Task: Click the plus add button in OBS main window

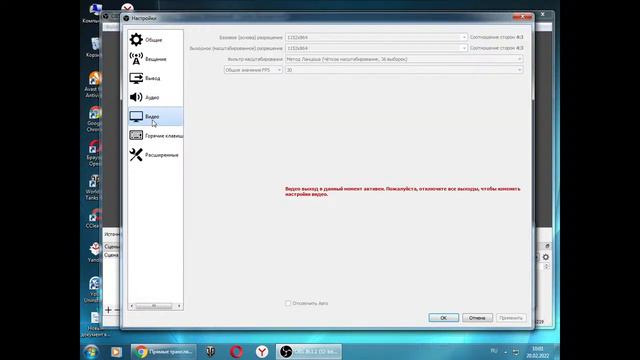Action: coord(108,310)
